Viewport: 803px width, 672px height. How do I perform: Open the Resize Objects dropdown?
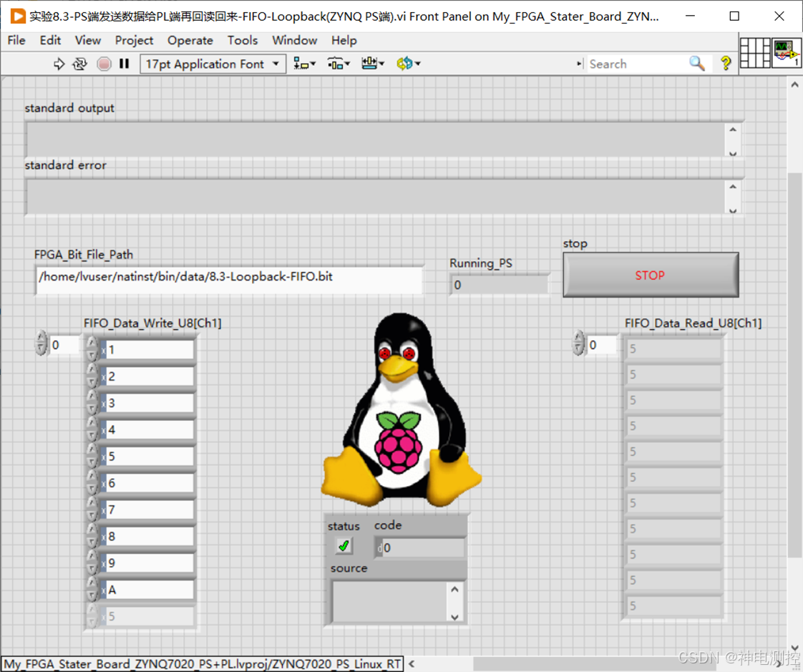pos(372,64)
